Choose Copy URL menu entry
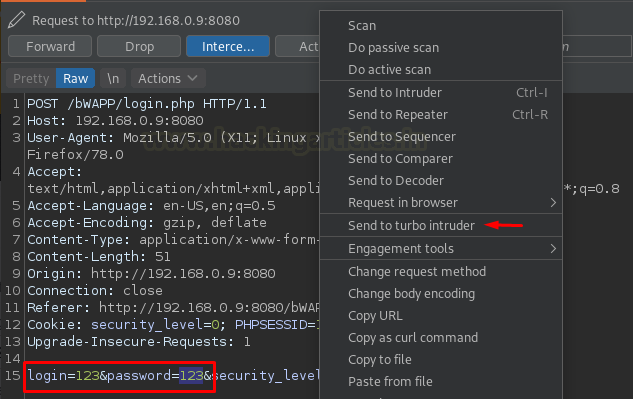 click(x=441, y=315)
